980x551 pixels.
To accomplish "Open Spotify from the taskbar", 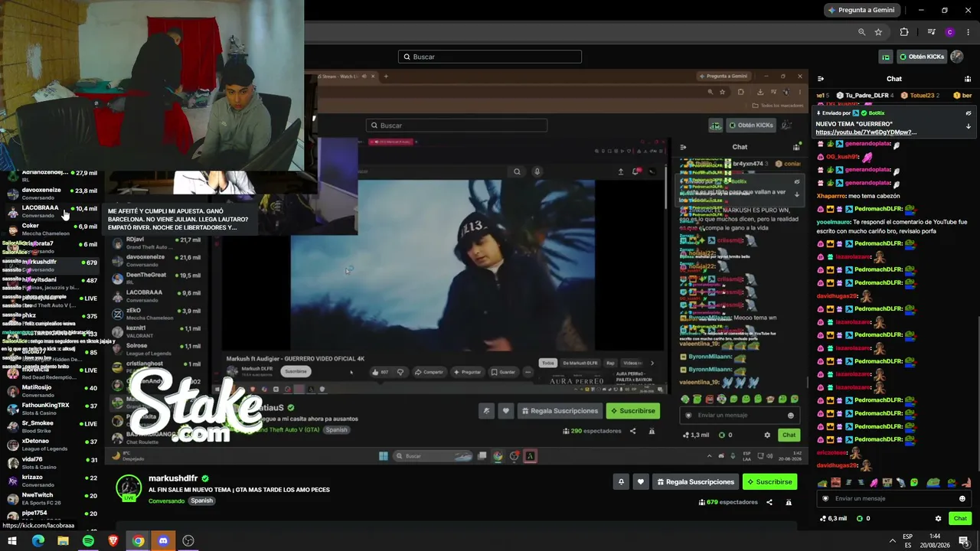I will point(88,541).
